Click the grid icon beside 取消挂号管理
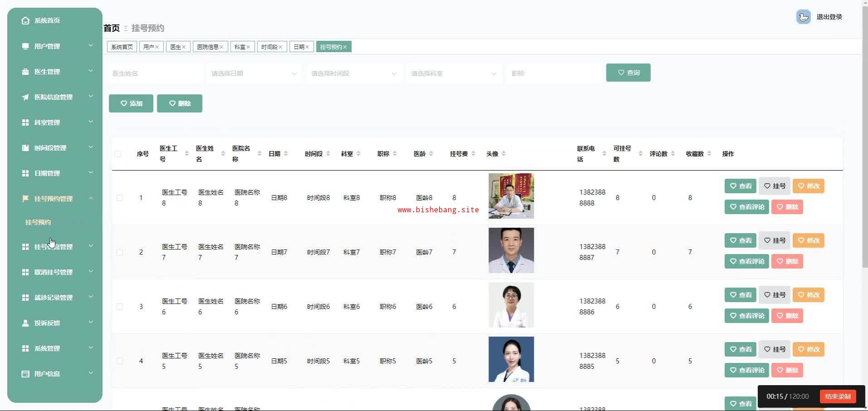 [x=25, y=272]
